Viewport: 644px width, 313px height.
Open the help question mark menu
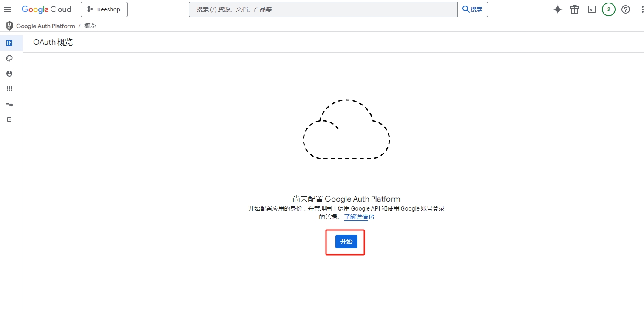pos(626,9)
